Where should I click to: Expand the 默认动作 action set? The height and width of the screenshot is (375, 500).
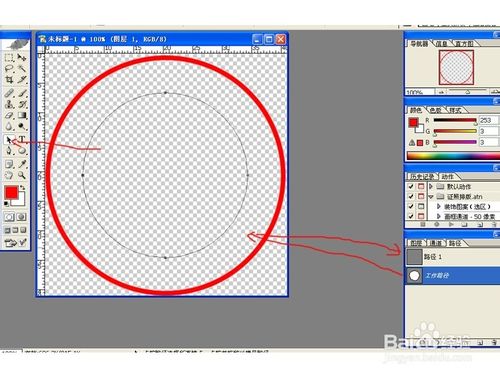[x=431, y=186]
